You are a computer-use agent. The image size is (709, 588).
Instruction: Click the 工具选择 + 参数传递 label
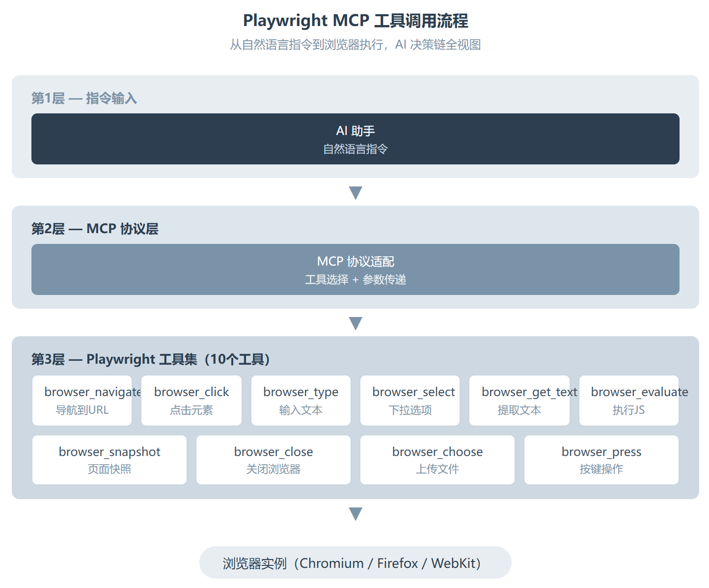tap(355, 279)
